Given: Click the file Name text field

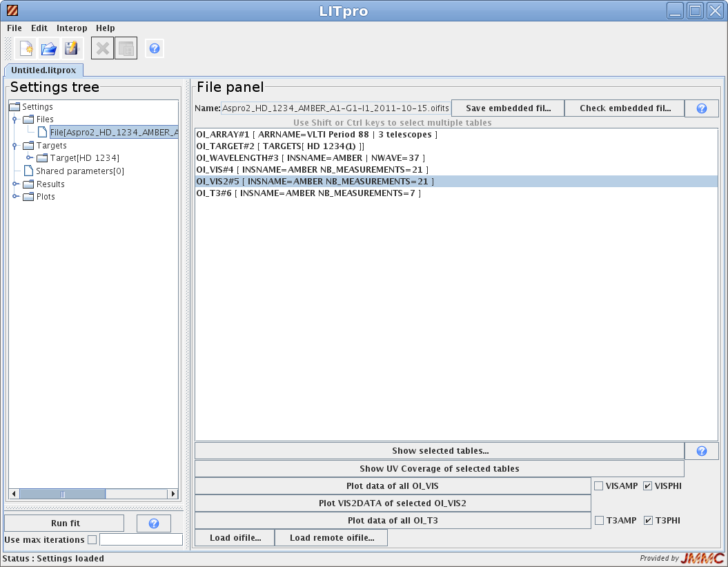Looking at the screenshot, I should pos(335,108).
